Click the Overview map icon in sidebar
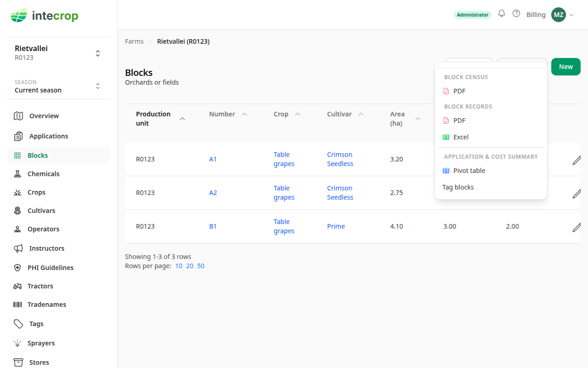Viewport: 588px width, 368px height. pyautogui.click(x=18, y=116)
